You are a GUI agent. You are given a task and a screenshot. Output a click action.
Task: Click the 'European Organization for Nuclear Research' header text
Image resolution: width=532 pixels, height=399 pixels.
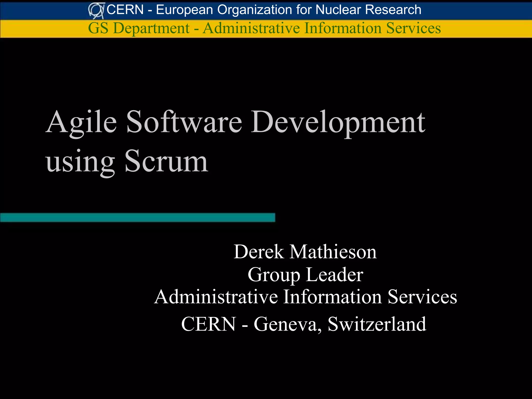click(288, 10)
